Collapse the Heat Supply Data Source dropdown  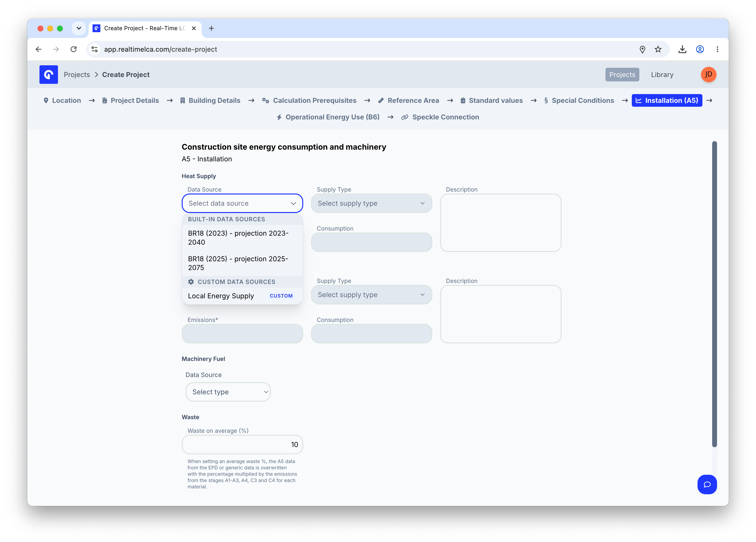242,203
